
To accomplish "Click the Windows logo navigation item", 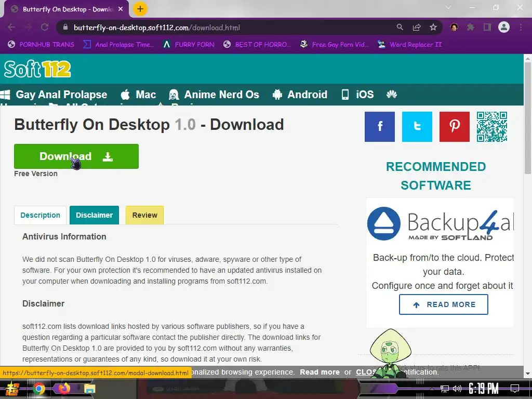I will (x=5, y=95).
